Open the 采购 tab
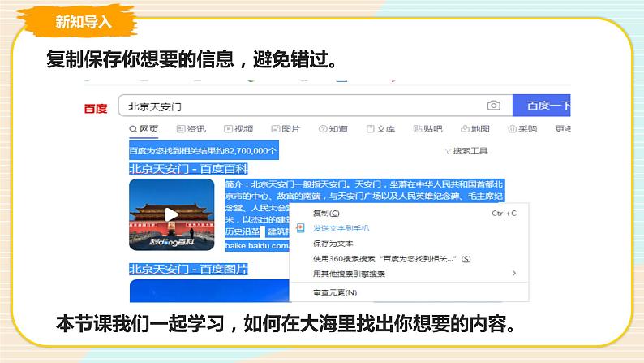 pos(522,128)
